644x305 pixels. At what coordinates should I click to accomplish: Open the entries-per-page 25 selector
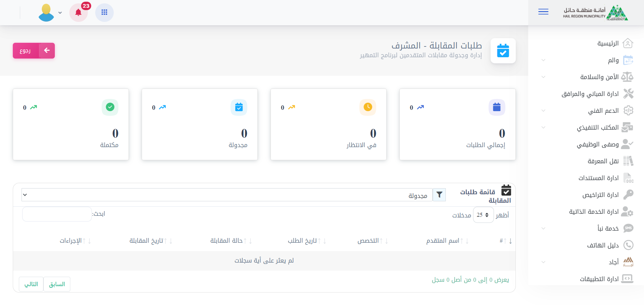click(483, 215)
